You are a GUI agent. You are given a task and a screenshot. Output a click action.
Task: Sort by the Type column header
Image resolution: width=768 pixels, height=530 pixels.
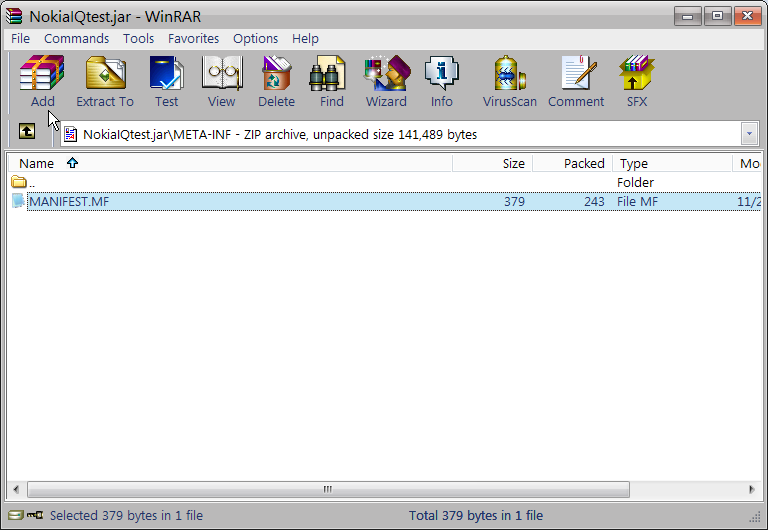(x=672, y=163)
